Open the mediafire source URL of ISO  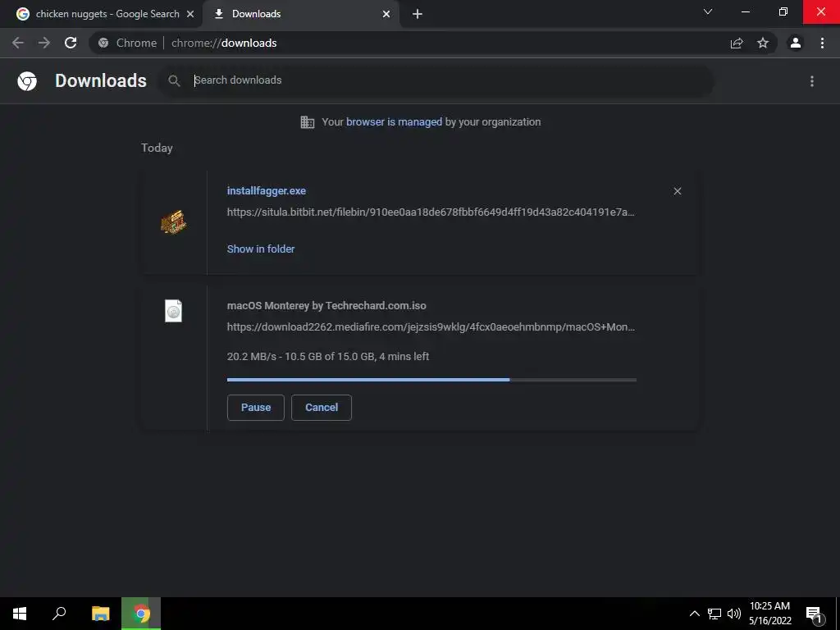point(431,326)
